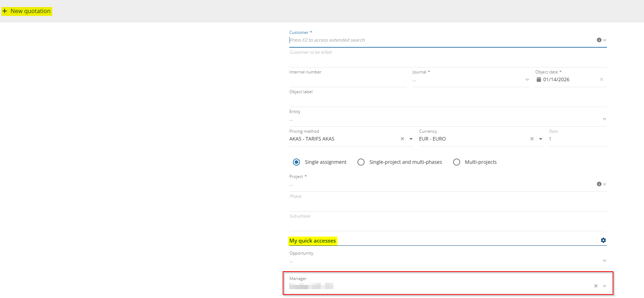Clear the Object date value
This screenshot has width=644, height=298.
click(601, 80)
